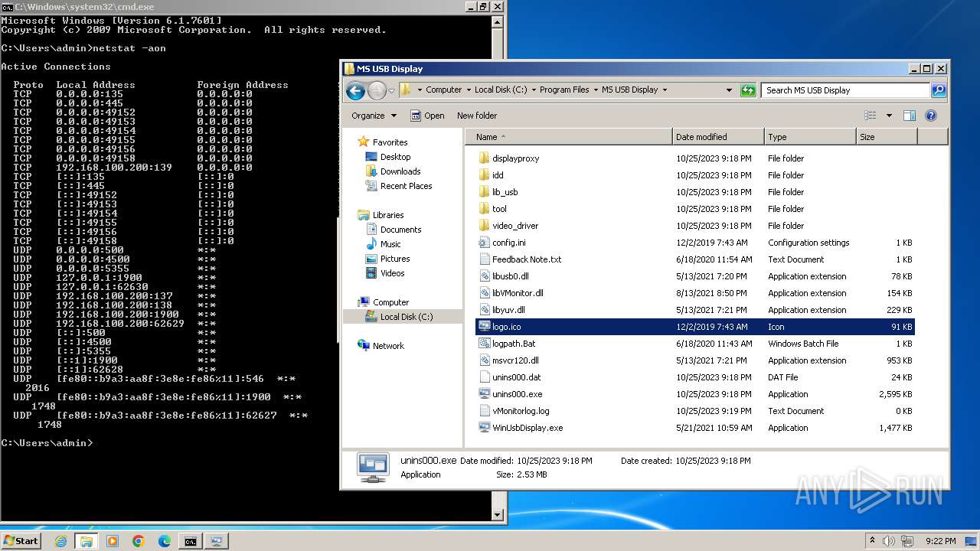Expand breadcrumb arrow after Computer
The width and height of the screenshot is (980, 551).
[468, 90]
